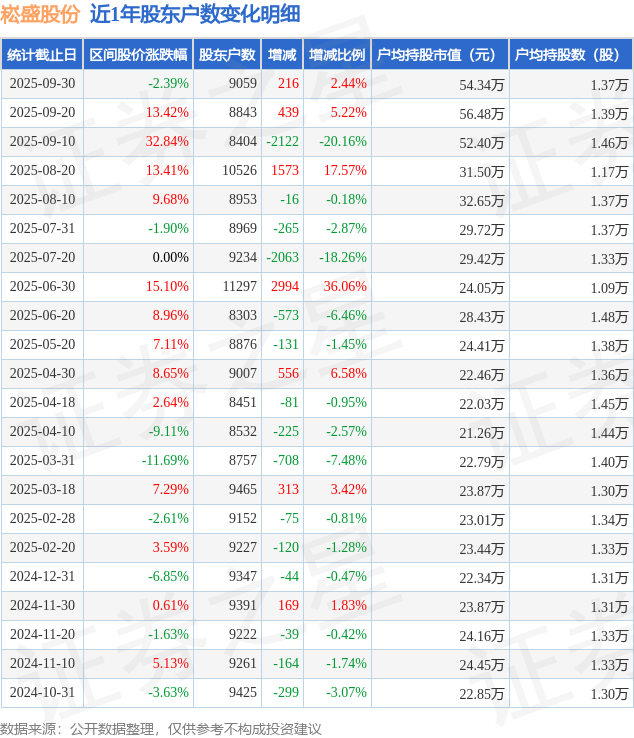Sort by the 统计截止日 column header
This screenshot has height=738, width=634.
[x=41, y=55]
